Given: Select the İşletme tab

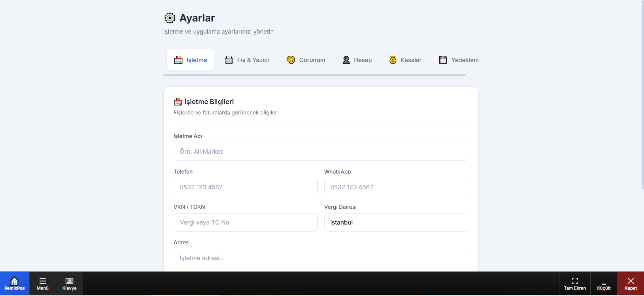Looking at the screenshot, I should [x=190, y=60].
